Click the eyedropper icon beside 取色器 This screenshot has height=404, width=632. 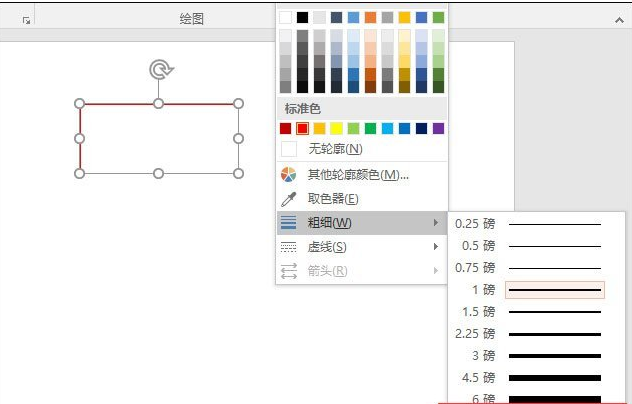[x=288, y=198]
